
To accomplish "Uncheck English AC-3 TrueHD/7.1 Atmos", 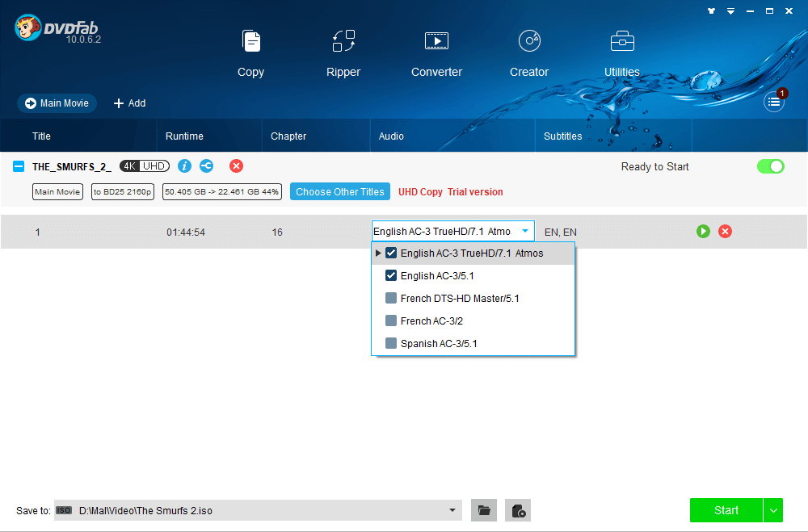I will click(391, 253).
